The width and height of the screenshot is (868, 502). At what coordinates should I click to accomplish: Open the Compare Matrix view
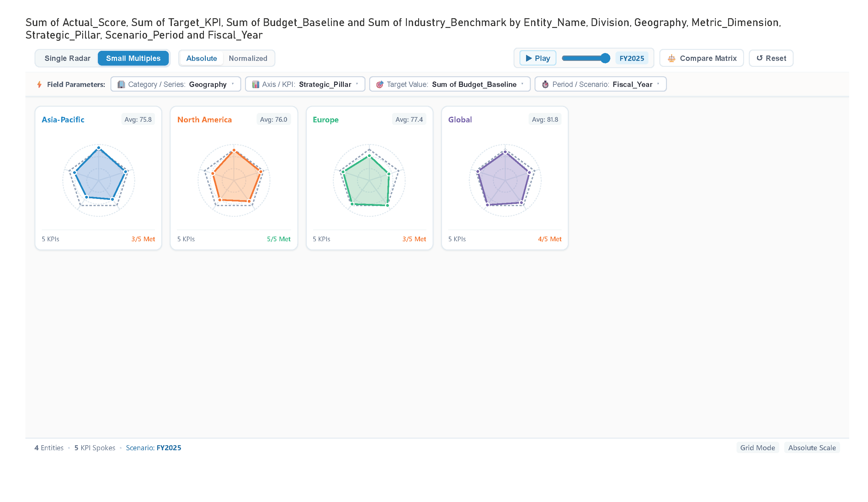tap(702, 58)
